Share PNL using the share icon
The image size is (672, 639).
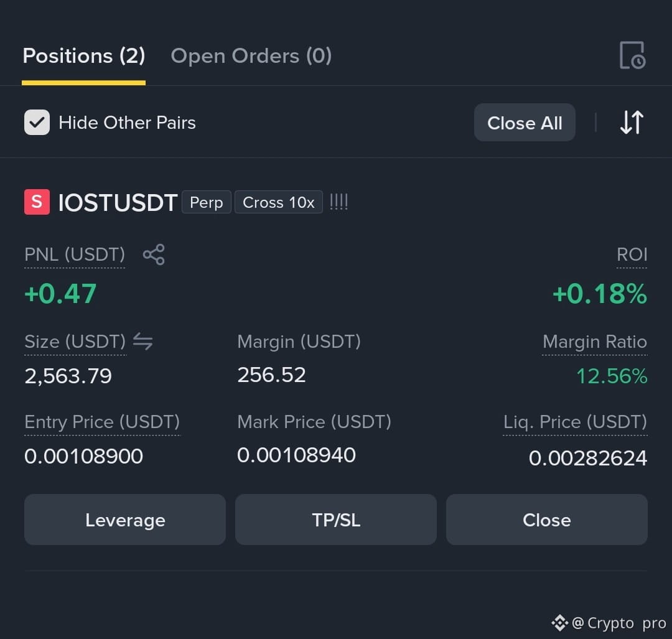coord(154,254)
